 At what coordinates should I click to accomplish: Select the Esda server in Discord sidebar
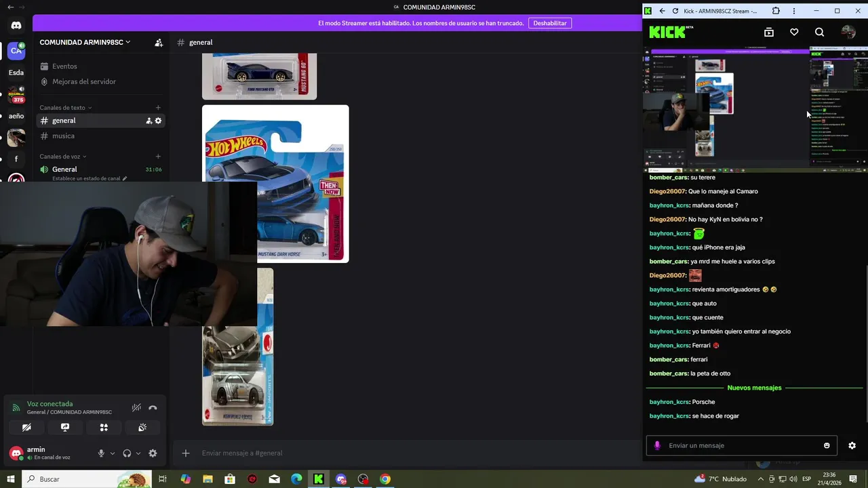pos(16,73)
